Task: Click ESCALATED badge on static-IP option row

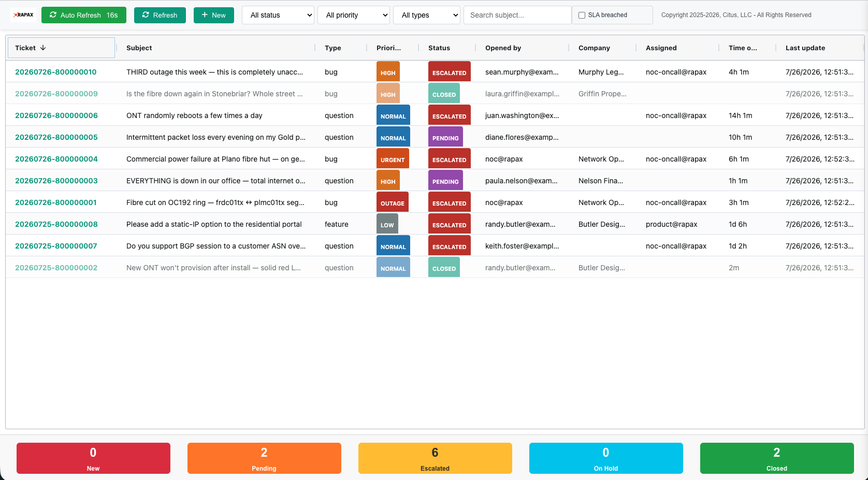Action: click(x=450, y=224)
